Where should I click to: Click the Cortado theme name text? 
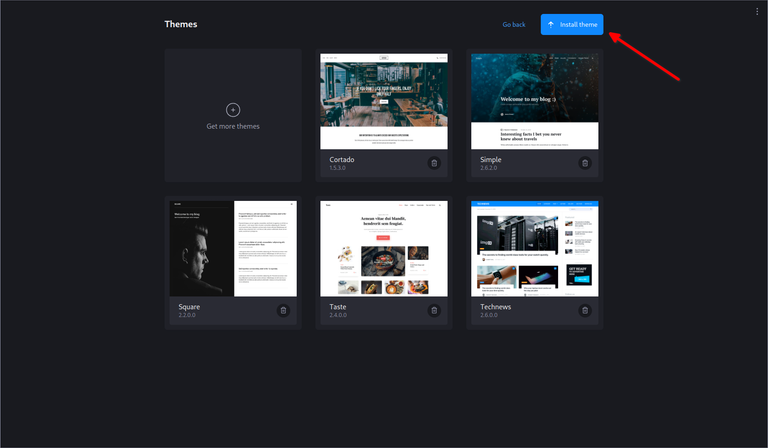[x=342, y=159]
